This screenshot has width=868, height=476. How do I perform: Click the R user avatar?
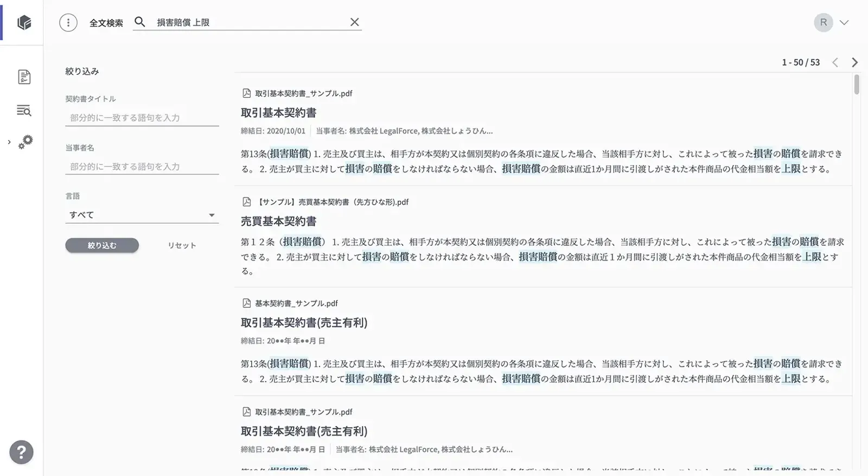[x=823, y=22]
